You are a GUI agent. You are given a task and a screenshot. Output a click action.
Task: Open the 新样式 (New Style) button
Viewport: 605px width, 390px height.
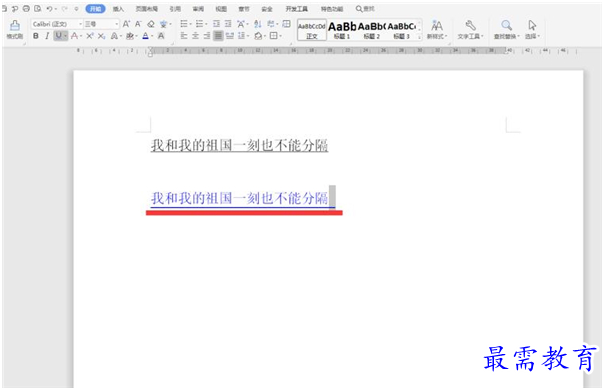point(437,30)
